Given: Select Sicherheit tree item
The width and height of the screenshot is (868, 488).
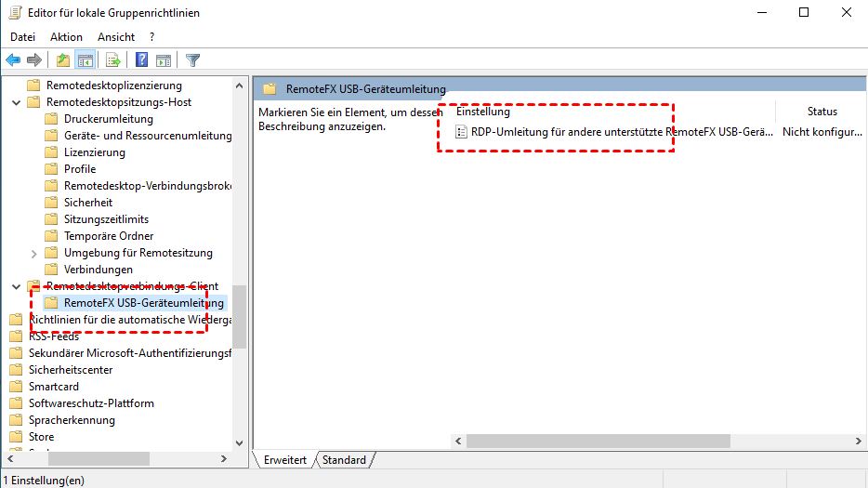Looking at the screenshot, I should tap(88, 203).
